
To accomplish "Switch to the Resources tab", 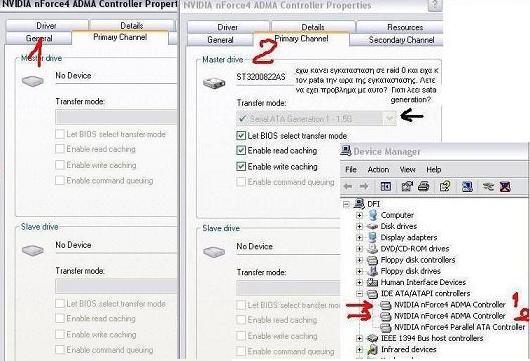I will pos(400,27).
